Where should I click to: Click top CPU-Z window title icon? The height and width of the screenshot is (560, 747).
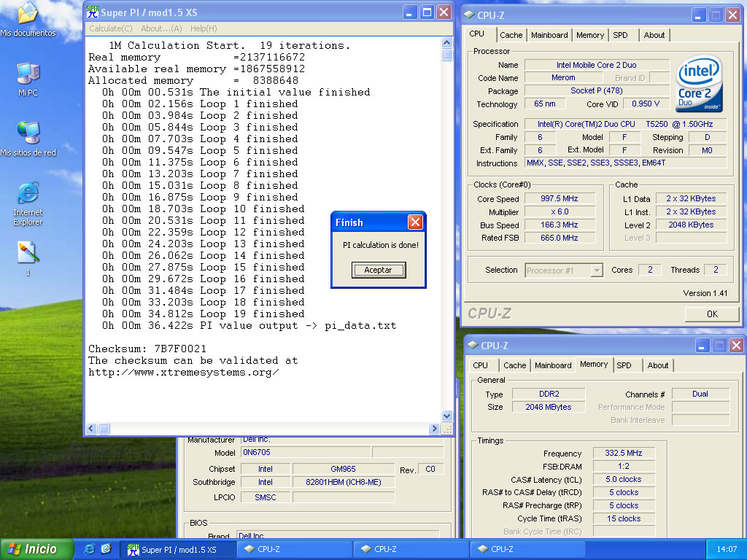469,15
